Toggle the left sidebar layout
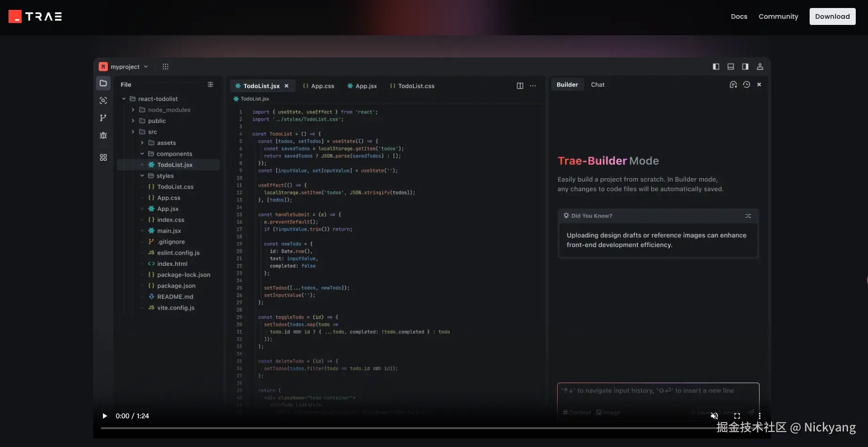Viewport: 868px width, 447px height. point(716,67)
